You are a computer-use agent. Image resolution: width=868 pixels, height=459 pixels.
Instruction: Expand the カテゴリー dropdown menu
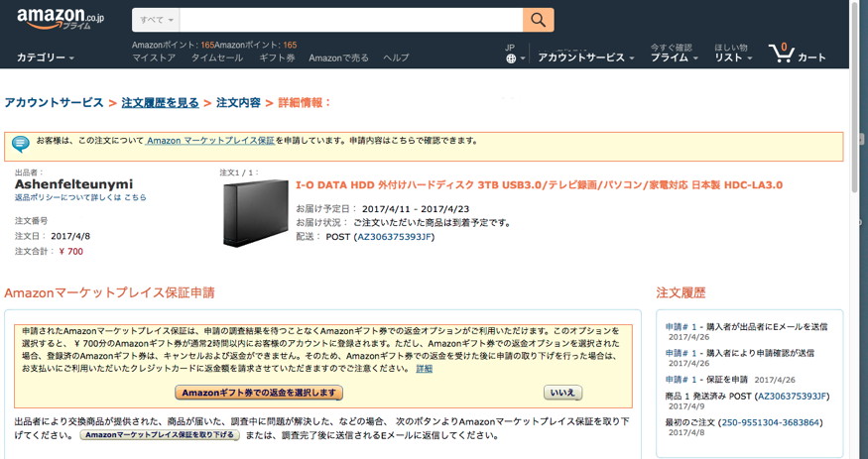point(46,57)
